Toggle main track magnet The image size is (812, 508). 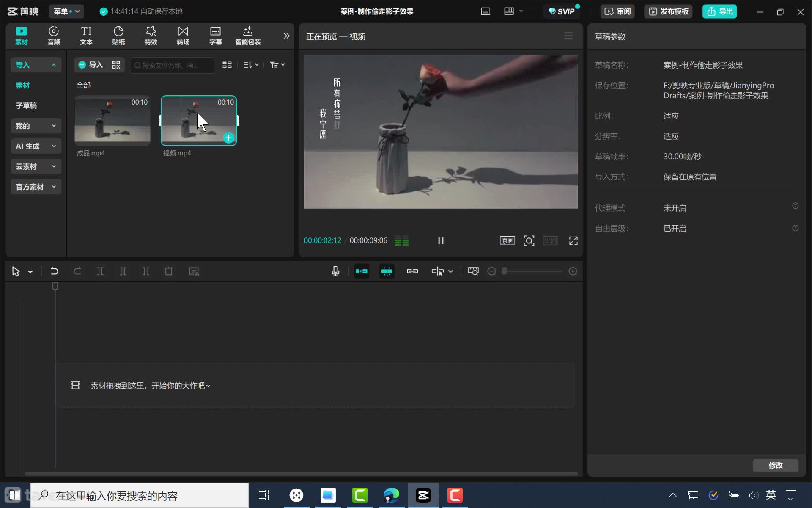click(362, 271)
